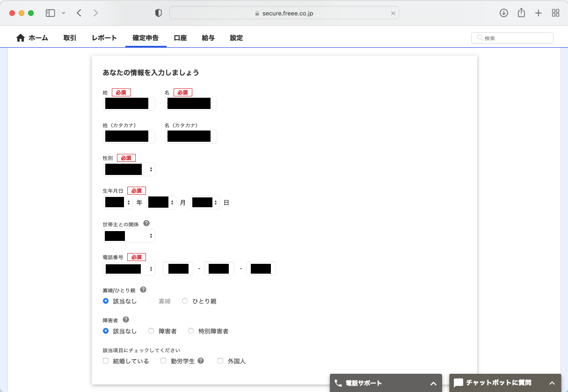
Task: Expand 世帯主との関係 dropdown
Action: [129, 236]
